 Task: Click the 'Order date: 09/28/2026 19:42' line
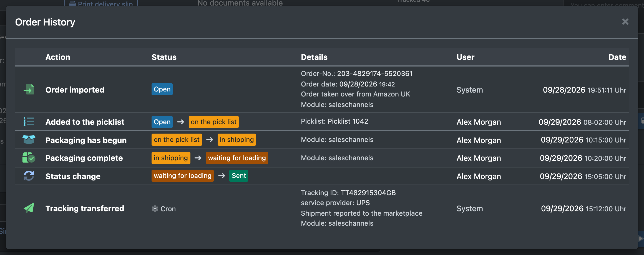click(348, 84)
